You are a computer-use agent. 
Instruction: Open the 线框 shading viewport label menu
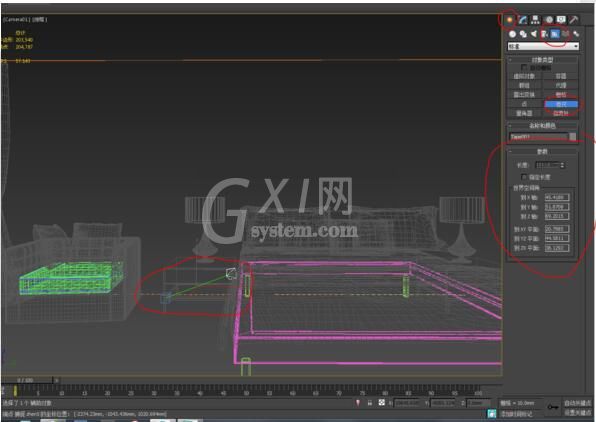[x=40, y=19]
